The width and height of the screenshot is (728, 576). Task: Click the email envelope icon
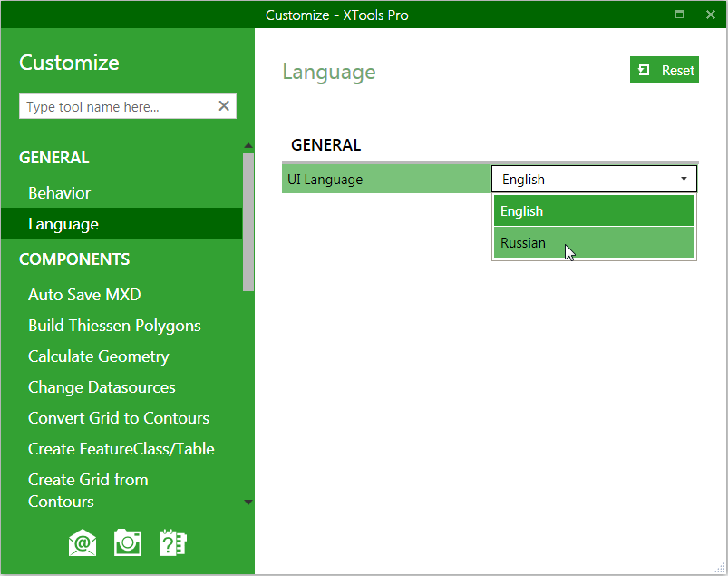(x=83, y=542)
